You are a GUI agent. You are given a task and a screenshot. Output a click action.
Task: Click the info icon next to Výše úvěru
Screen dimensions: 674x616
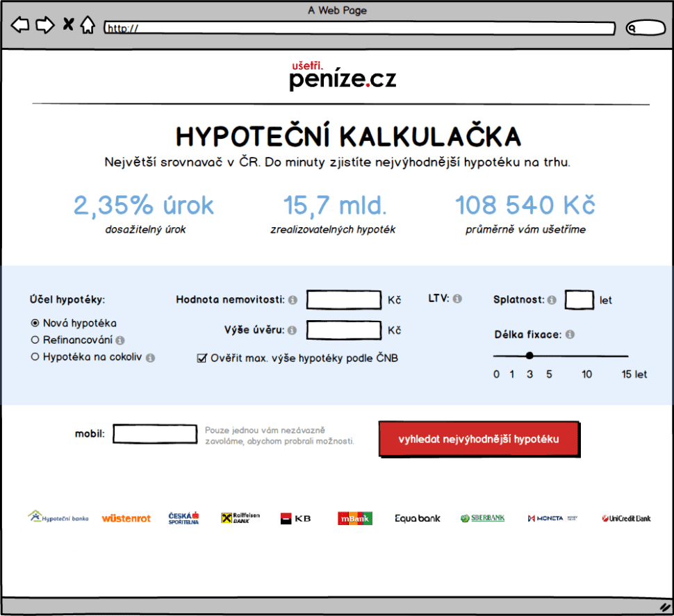[x=292, y=330]
